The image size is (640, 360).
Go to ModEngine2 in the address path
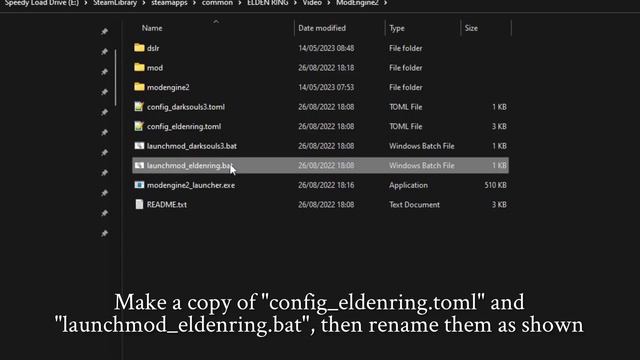click(357, 3)
